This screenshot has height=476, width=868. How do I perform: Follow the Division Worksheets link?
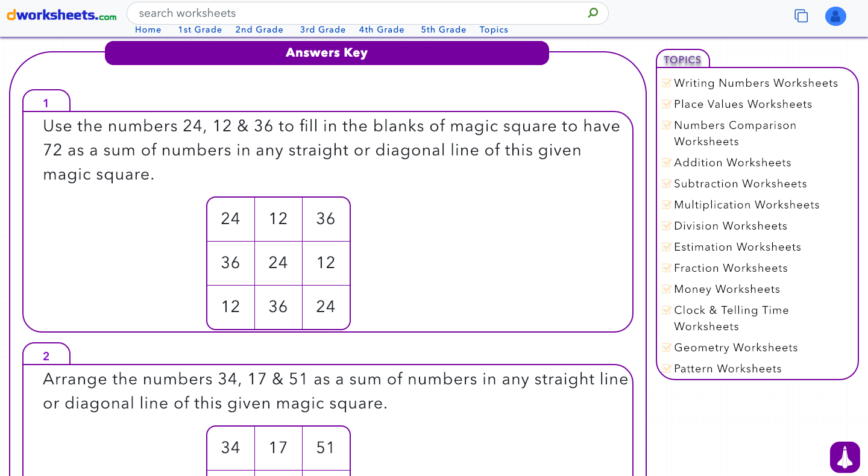pyautogui.click(x=731, y=225)
